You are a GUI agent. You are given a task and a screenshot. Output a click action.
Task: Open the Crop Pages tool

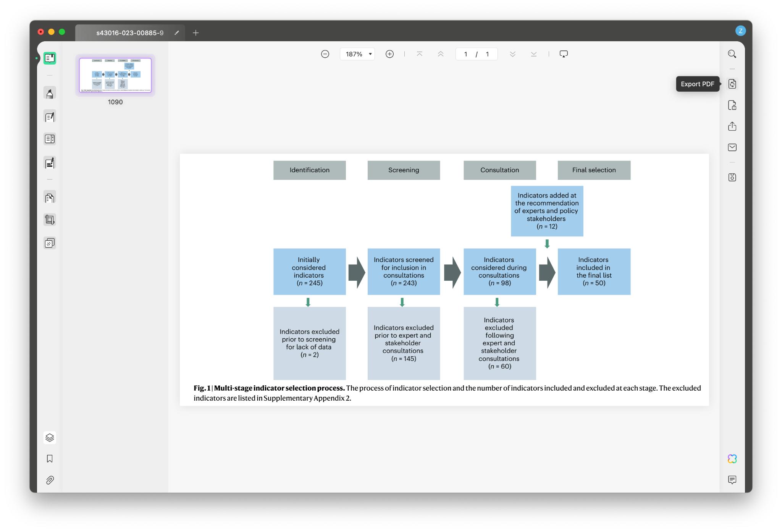tap(49, 220)
